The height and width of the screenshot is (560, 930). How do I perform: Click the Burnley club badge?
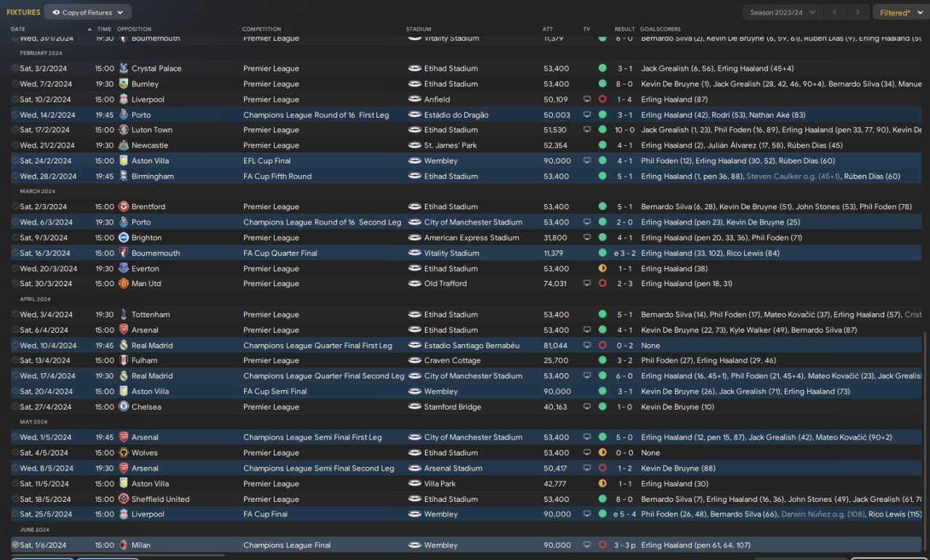pos(124,84)
